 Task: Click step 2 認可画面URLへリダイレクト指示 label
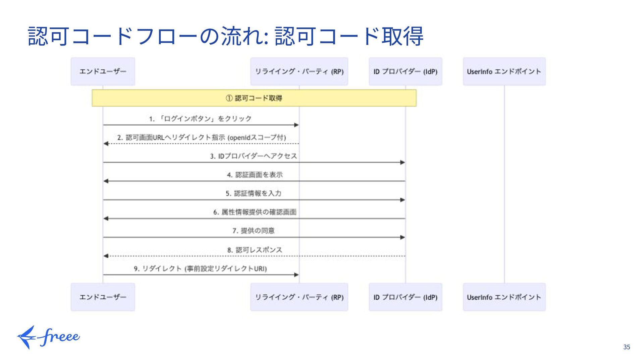[201, 137]
